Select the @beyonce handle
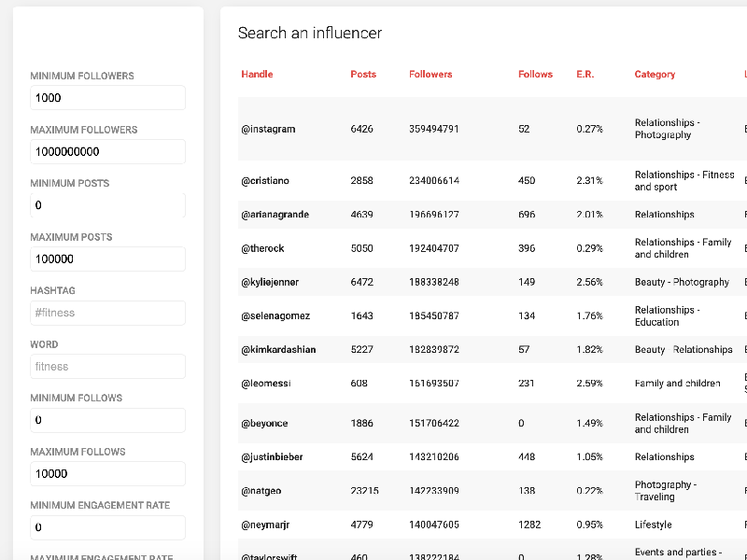 264,424
